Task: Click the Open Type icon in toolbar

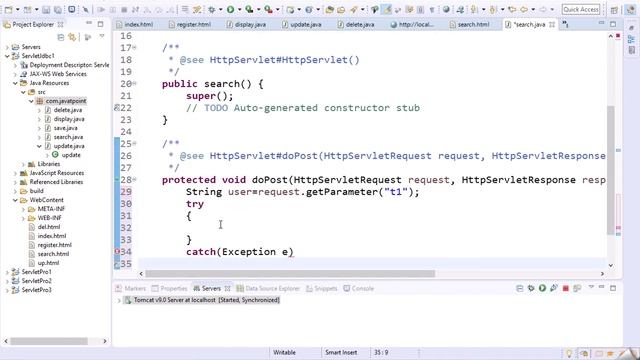Action: (330, 9)
